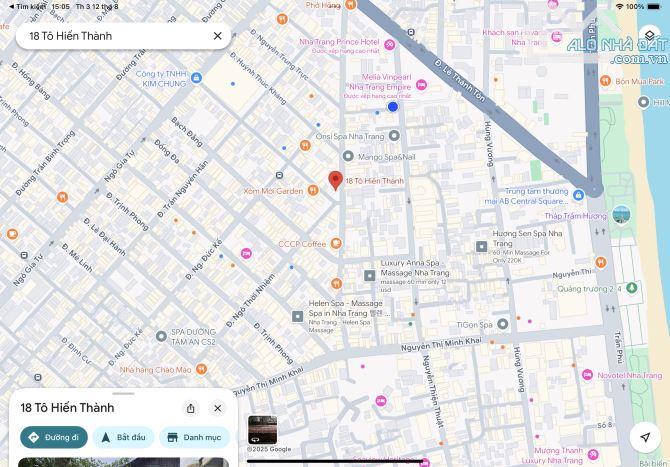Screen dimensions: 670x467
Task: Open the Street View thumbnail
Action: click(x=262, y=429)
